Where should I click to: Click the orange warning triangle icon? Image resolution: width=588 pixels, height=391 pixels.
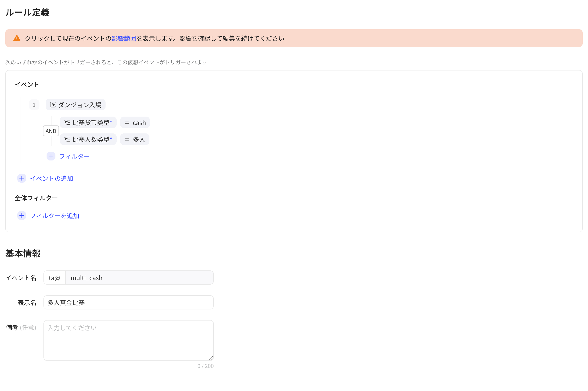[17, 38]
